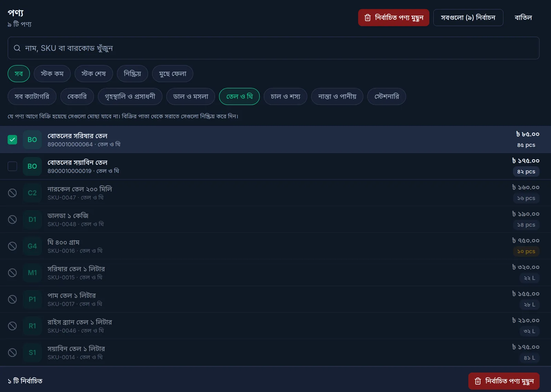Click blocked icon beside ঘি ৪০০ গ্রাম
551x392 pixels.
coord(12,246)
